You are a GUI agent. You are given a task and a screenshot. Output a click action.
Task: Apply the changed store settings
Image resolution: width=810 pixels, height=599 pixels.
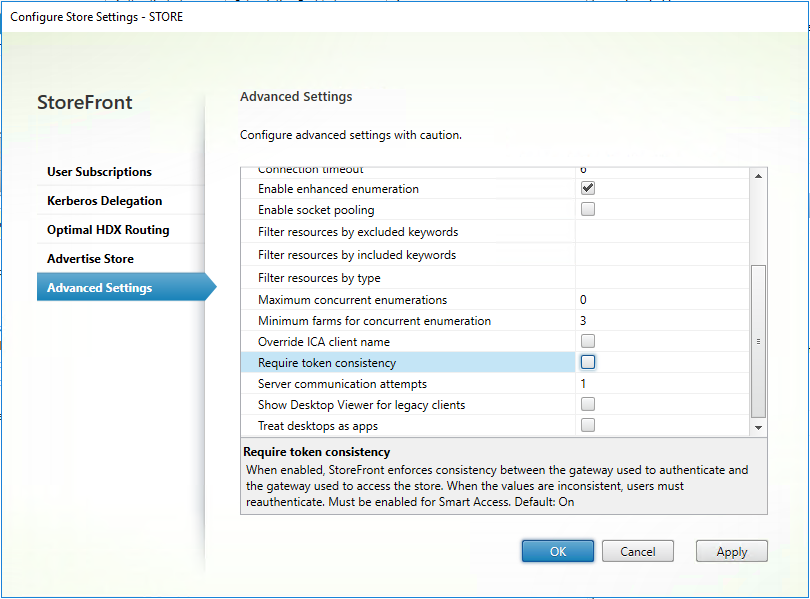click(731, 551)
